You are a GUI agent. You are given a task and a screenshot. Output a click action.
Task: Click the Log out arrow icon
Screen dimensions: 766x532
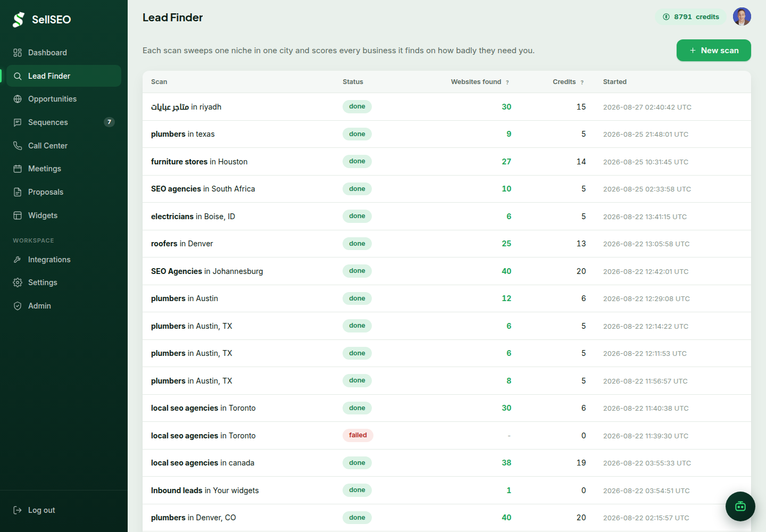[18, 510]
